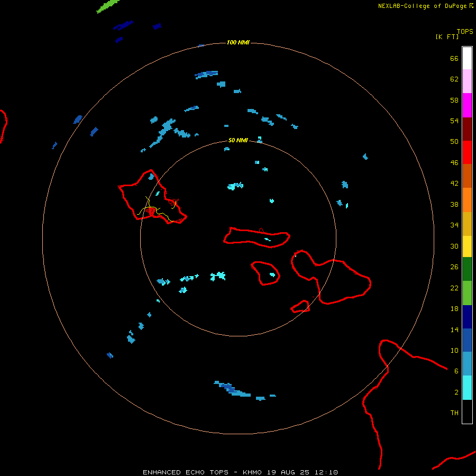Click the light green echo blob
Screen dimensions: 476x476
(107, 6)
